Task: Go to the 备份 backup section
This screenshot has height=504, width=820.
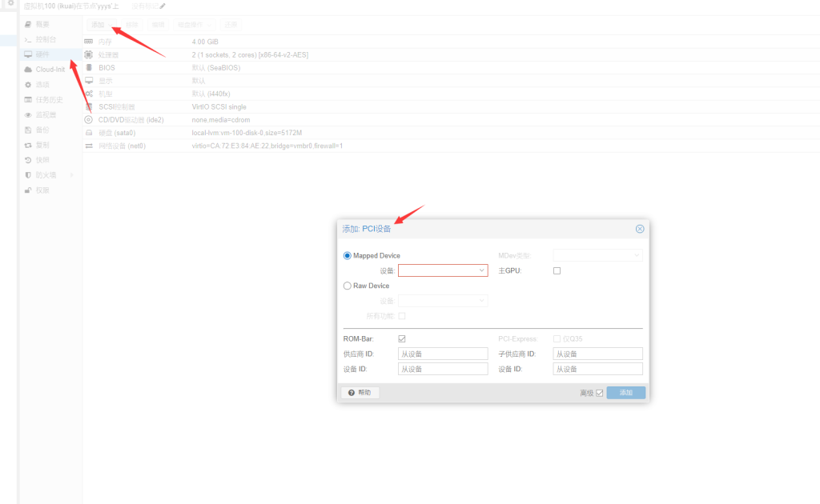Action: [42, 130]
